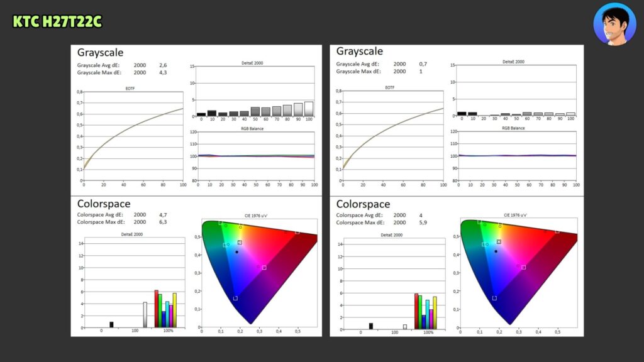Click the cartoon avatar channel icon

pyautogui.click(x=614, y=25)
